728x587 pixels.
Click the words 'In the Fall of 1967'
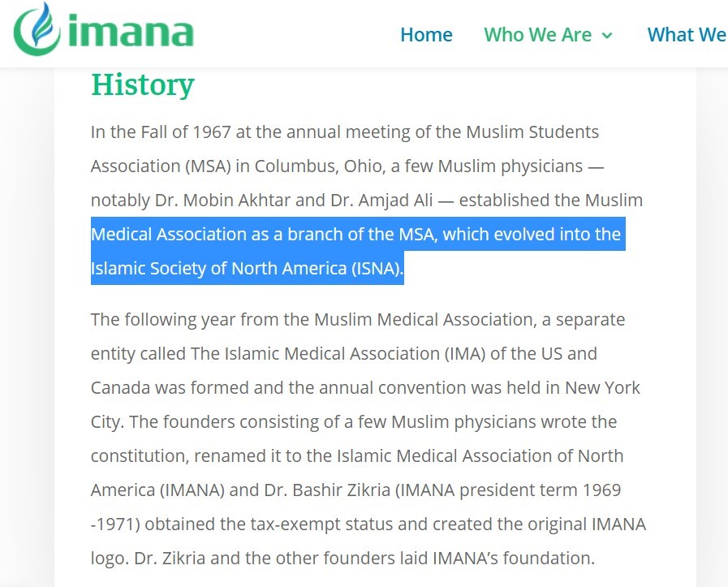161,132
